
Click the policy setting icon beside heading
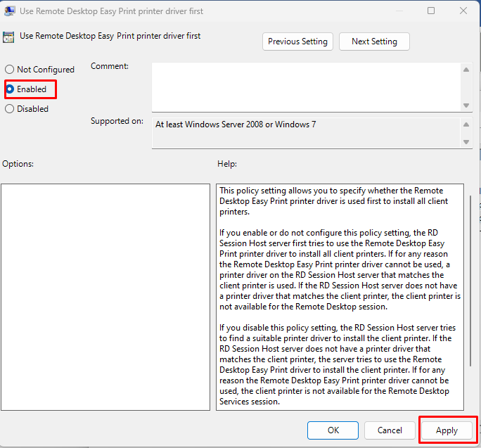(8, 37)
